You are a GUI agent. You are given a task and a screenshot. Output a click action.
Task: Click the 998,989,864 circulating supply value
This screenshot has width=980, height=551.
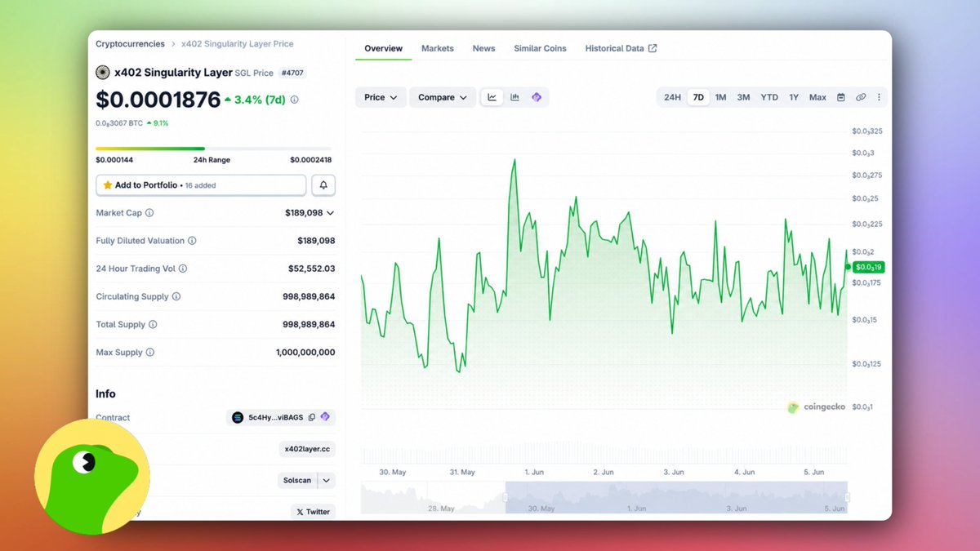[x=309, y=296]
